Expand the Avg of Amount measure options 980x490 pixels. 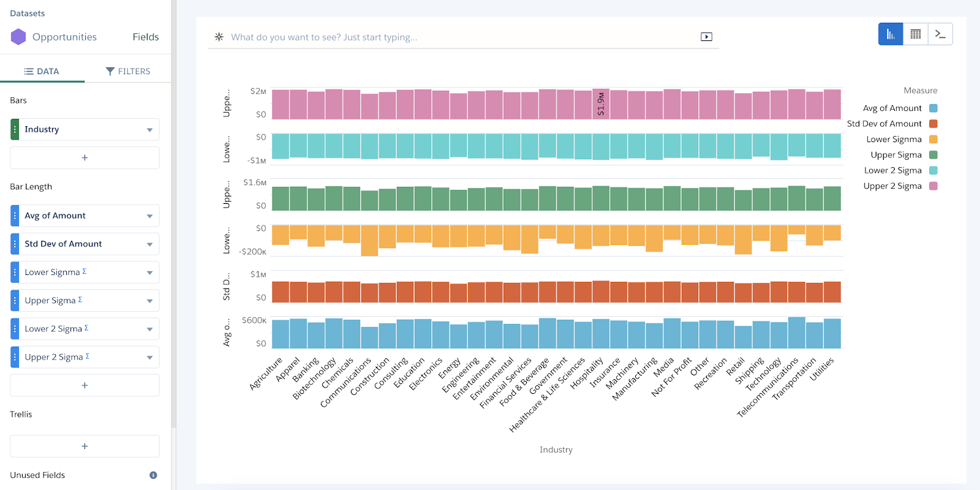pyautogui.click(x=149, y=216)
